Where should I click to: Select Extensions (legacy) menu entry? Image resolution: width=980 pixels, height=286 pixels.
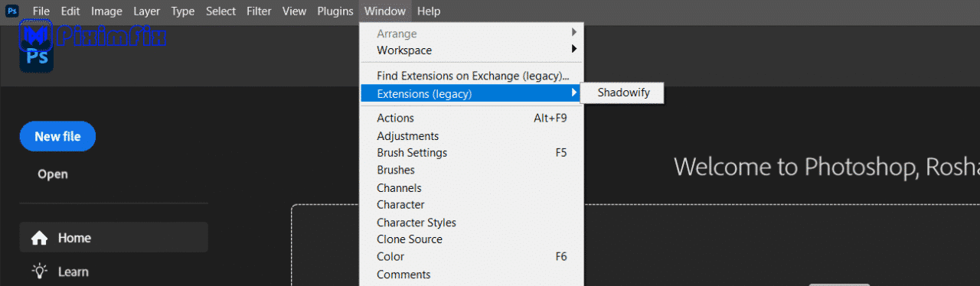(x=472, y=94)
